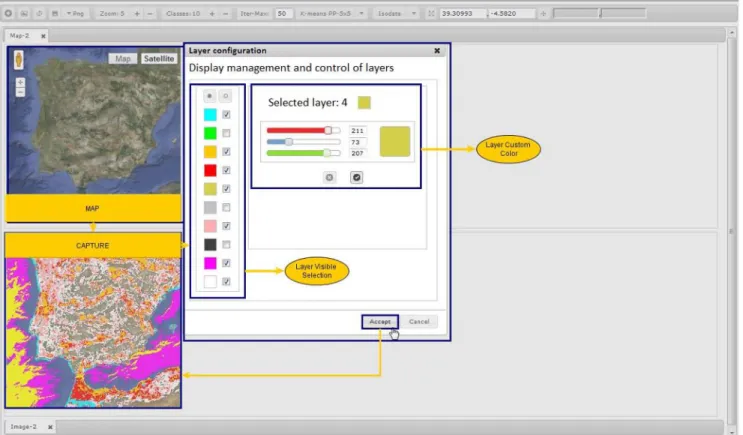Click the crosshair icon after the coordinates
The image size is (743, 435).
pos(543,14)
